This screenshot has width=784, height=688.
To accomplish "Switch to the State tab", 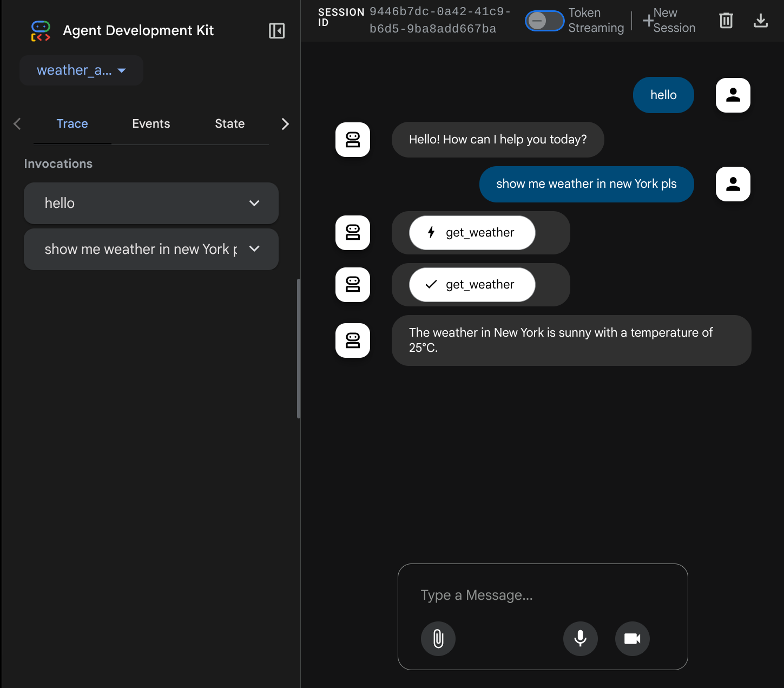I will coord(229,124).
